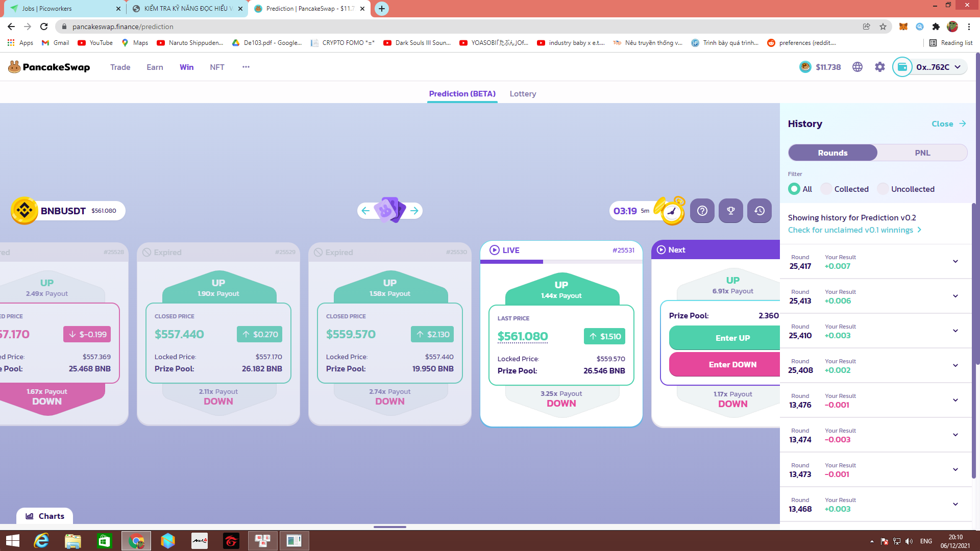Click the Enter UP button

click(x=732, y=338)
